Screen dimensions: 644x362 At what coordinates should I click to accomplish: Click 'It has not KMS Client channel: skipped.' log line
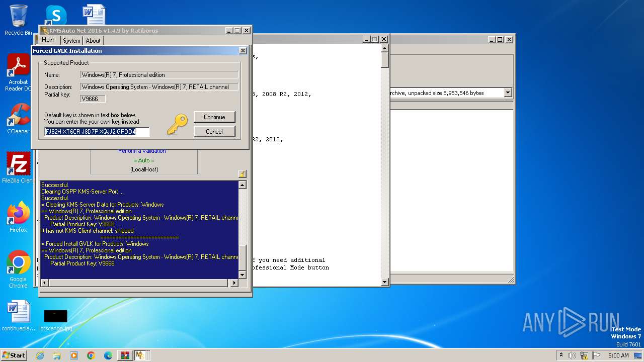pyautogui.click(x=88, y=231)
